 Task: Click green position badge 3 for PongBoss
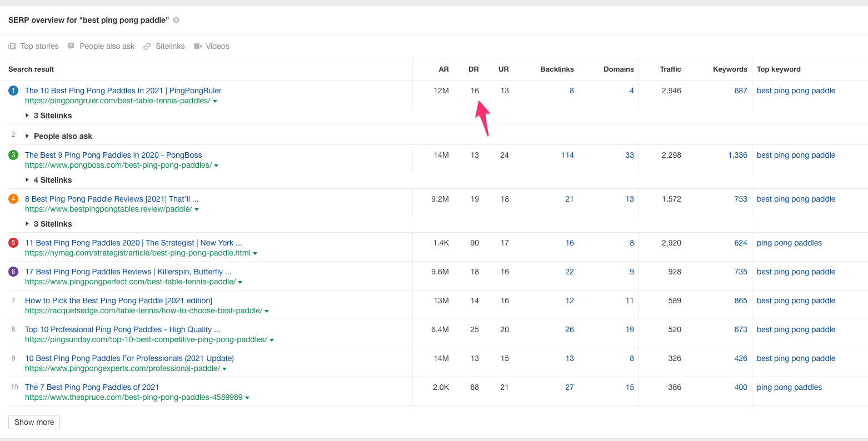(13, 155)
